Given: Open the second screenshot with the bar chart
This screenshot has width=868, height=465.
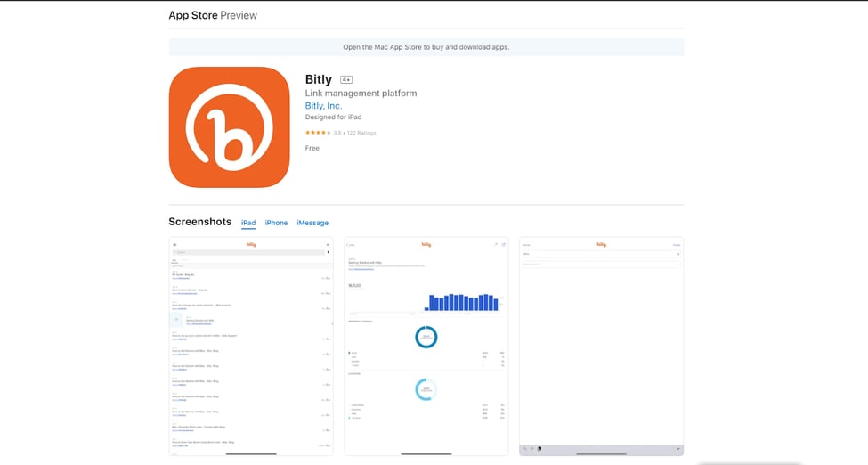Looking at the screenshot, I should click(426, 347).
